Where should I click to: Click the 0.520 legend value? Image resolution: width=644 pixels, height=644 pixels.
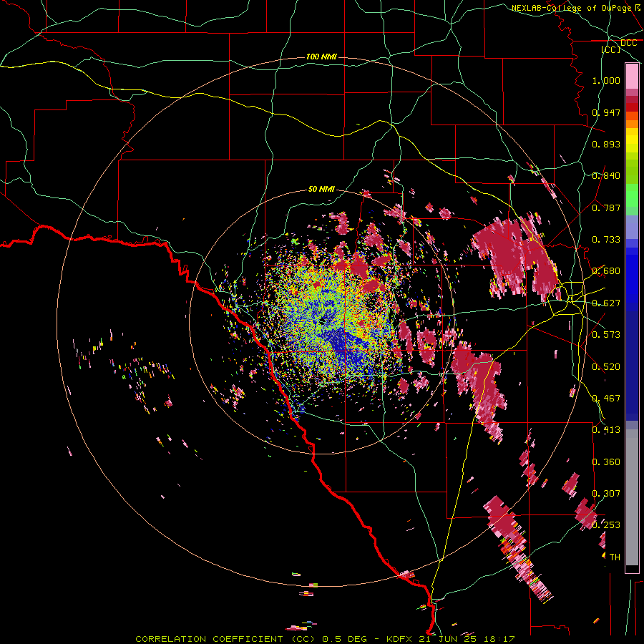pos(606,367)
